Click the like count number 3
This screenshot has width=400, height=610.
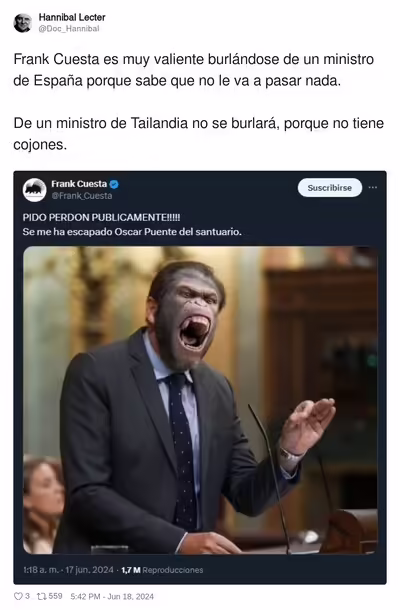click(27, 596)
